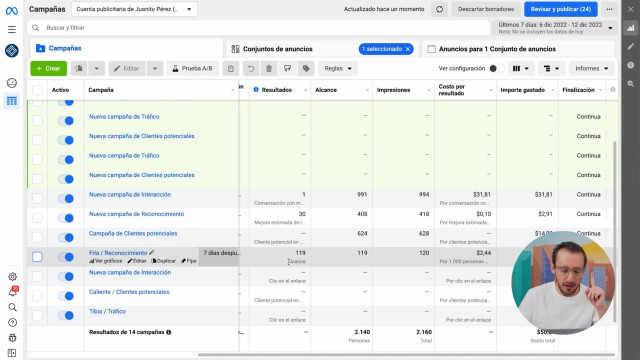Select the campaigns table grid icon
The image size is (640, 360).
tap(12, 101)
